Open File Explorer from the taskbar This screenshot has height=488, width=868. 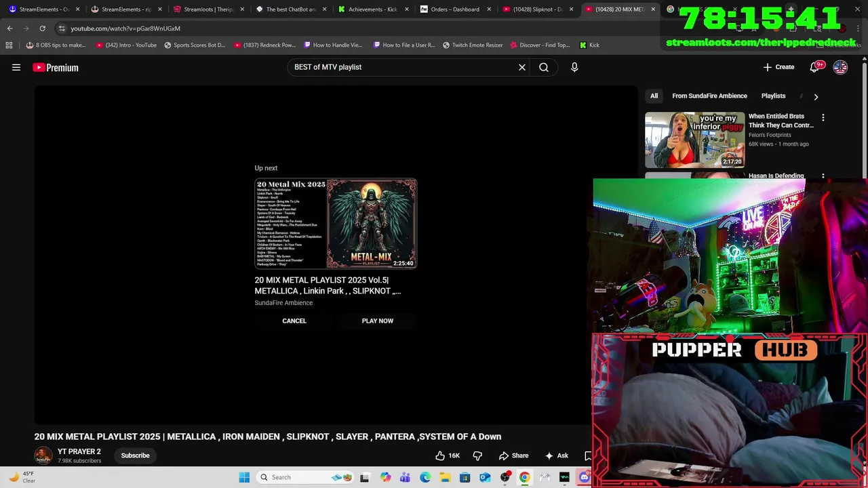click(445, 477)
